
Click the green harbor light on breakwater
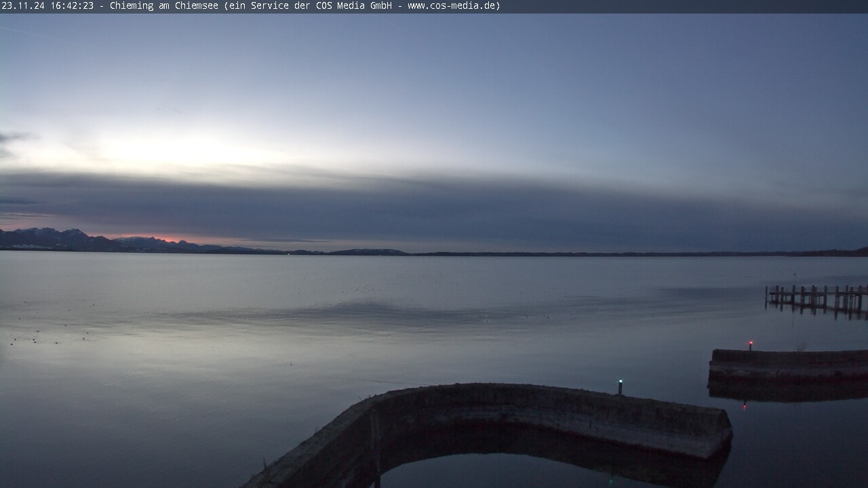pos(620,382)
